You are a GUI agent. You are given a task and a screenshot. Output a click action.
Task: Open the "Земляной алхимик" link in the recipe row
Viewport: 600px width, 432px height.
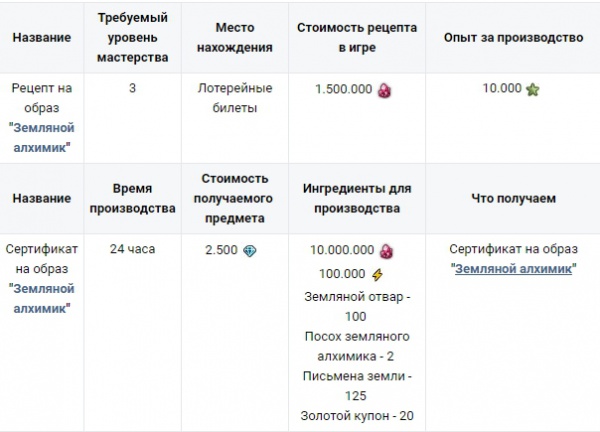click(42, 139)
